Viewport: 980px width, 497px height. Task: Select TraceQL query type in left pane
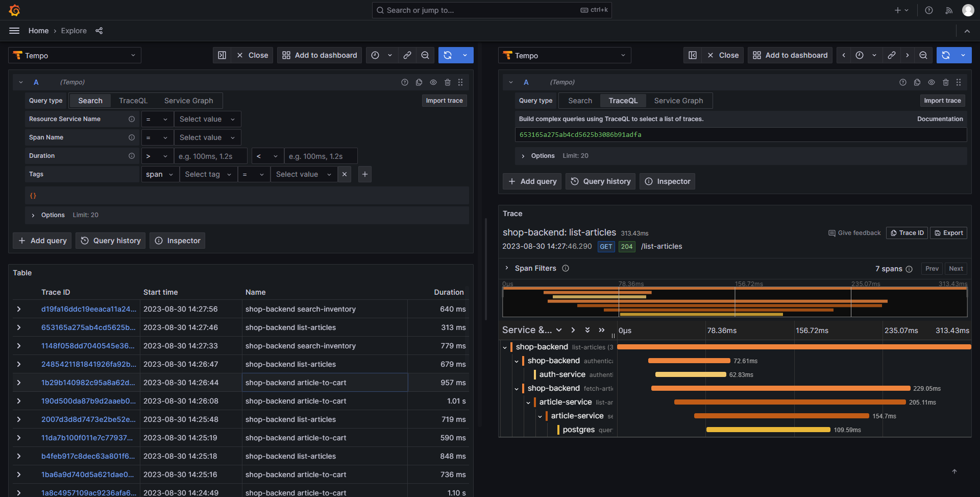(133, 101)
